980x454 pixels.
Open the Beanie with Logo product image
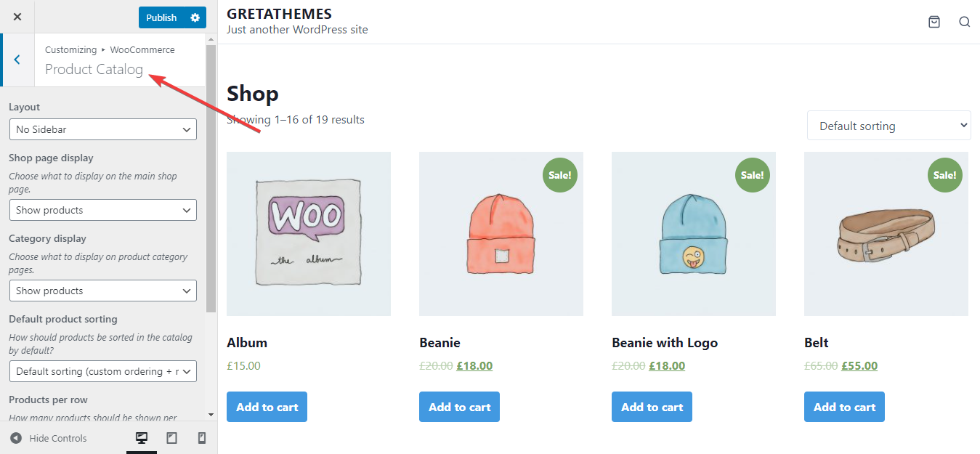[x=693, y=234]
